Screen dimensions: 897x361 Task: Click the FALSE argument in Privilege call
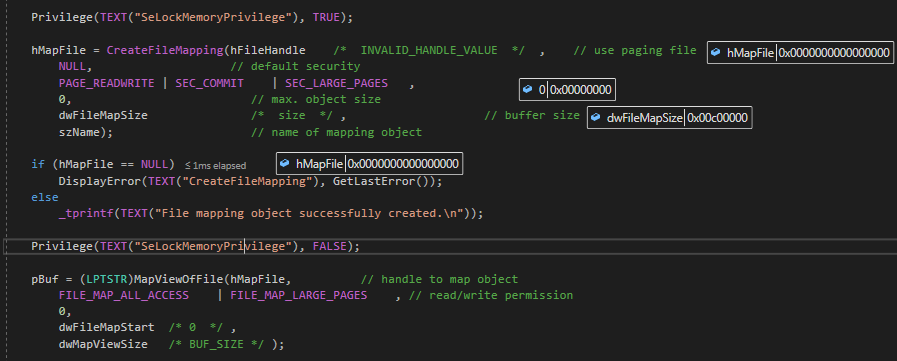[330, 246]
